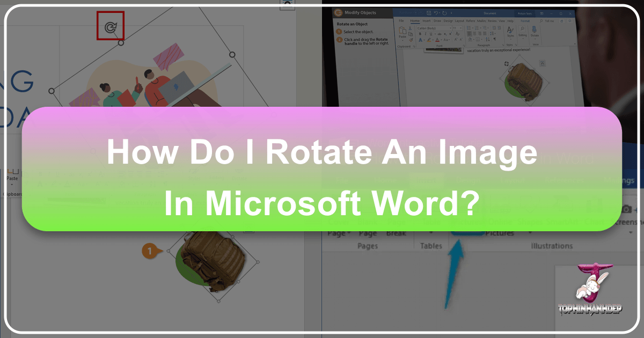
Task: Switch to the Insert ribbon tab
Action: pyautogui.click(x=427, y=21)
